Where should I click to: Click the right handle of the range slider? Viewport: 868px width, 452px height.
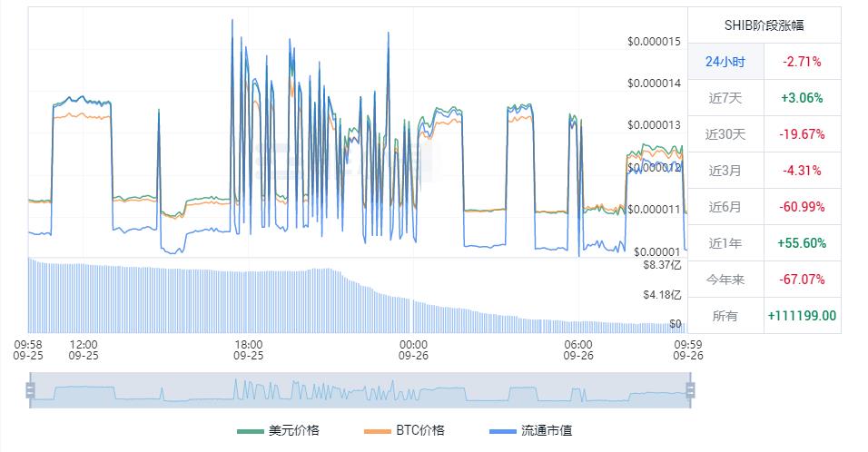[x=690, y=390]
